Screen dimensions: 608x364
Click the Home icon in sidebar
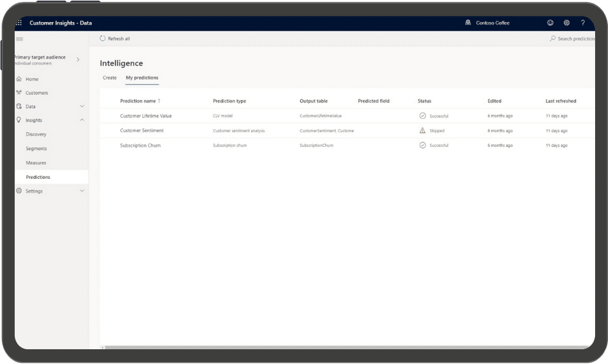(19, 79)
